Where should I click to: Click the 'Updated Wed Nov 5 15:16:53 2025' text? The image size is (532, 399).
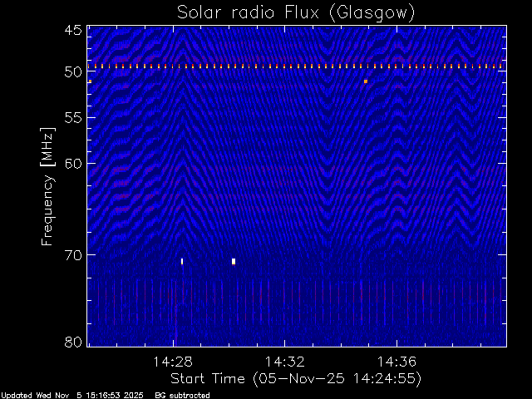tap(72, 396)
